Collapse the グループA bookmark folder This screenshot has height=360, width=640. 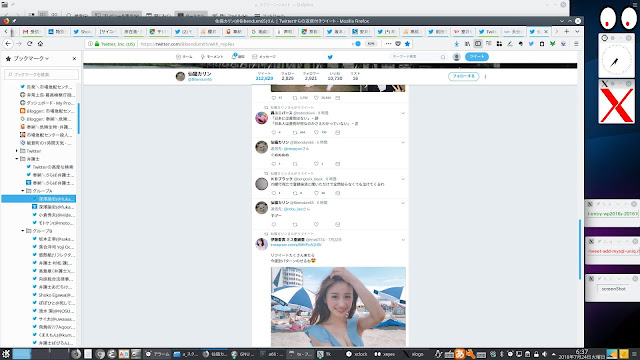[23, 191]
